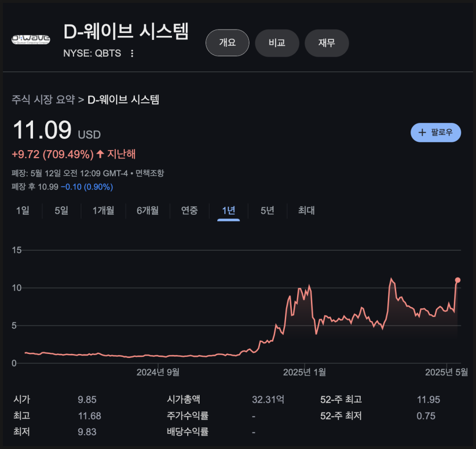
Task: Show the 5일 chart range
Action: [x=62, y=210]
